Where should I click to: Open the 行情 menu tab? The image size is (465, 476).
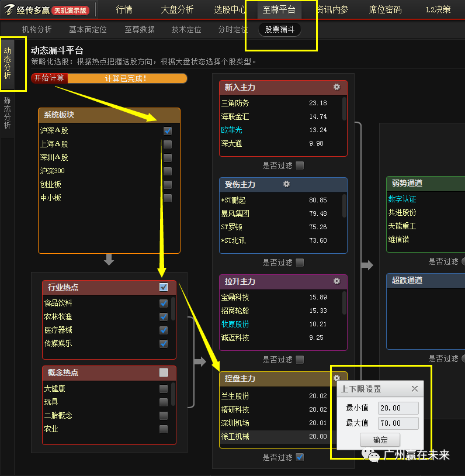point(124,10)
